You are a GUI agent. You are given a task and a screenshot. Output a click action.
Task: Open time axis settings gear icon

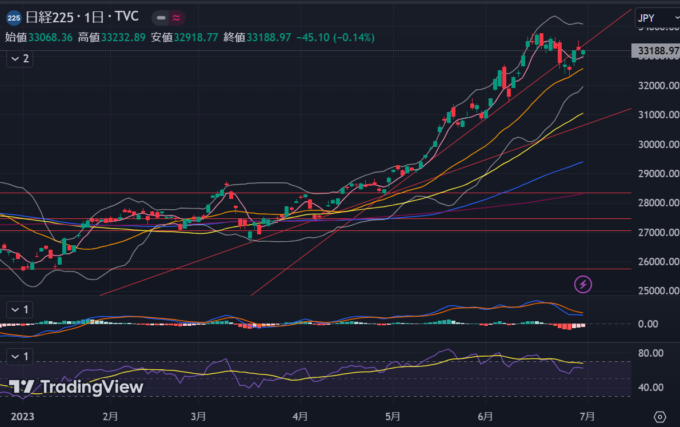pyautogui.click(x=659, y=415)
